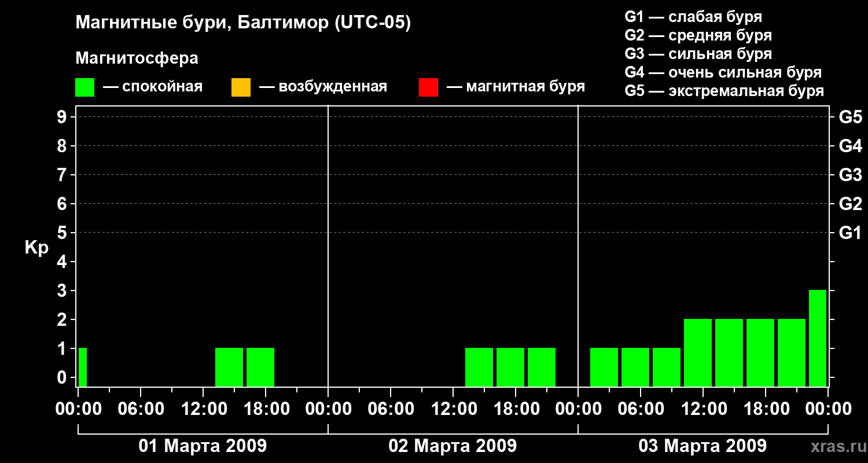Select the "G2 — средняя буря" legend line

[x=698, y=35]
